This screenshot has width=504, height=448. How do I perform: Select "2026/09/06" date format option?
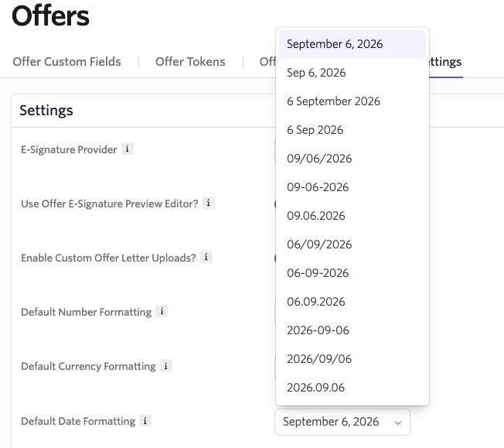tap(319, 359)
